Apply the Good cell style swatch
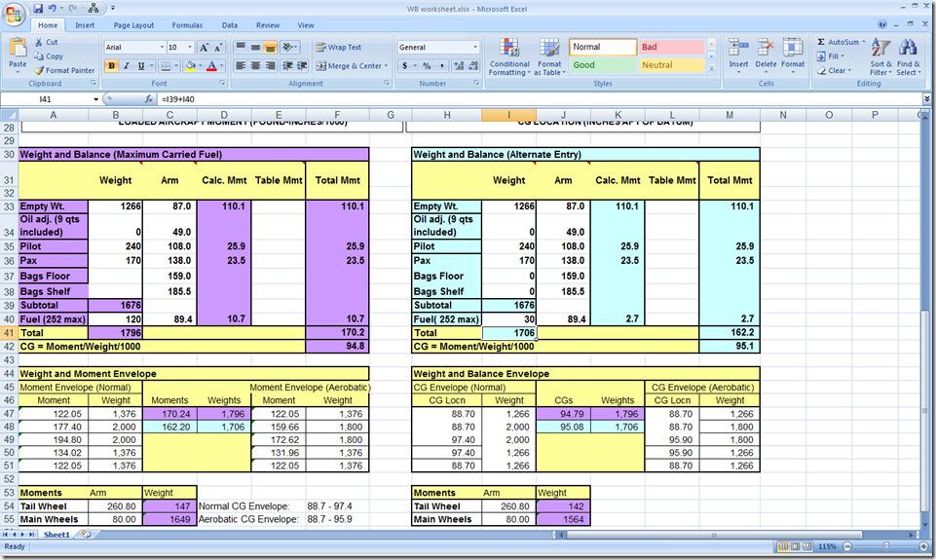 (601, 65)
